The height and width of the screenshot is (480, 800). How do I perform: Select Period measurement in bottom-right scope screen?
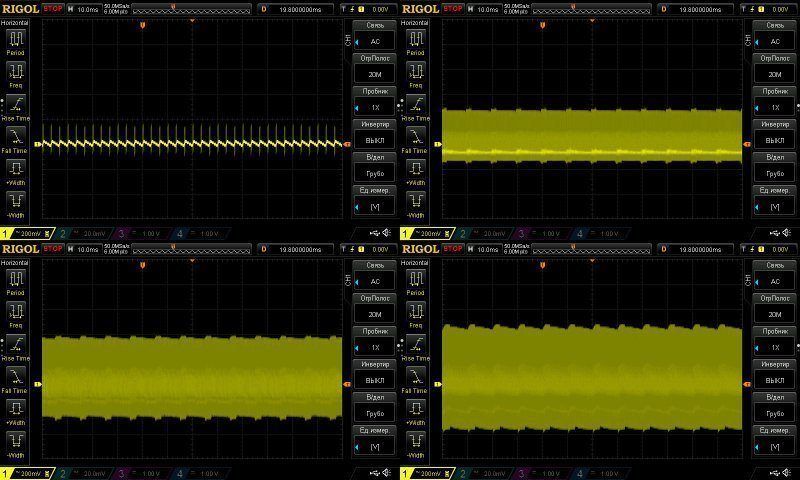click(x=416, y=283)
